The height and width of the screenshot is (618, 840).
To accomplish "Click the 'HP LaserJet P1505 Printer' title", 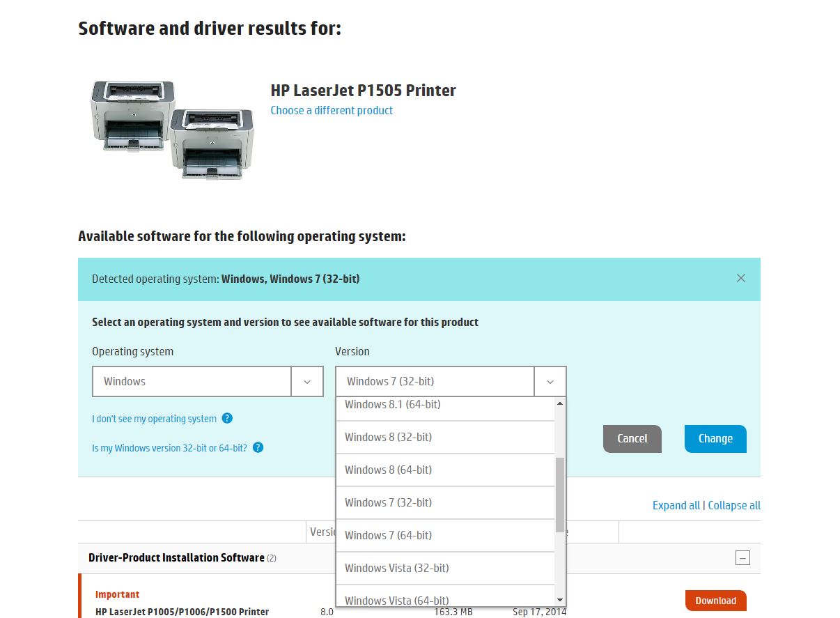I will [363, 91].
